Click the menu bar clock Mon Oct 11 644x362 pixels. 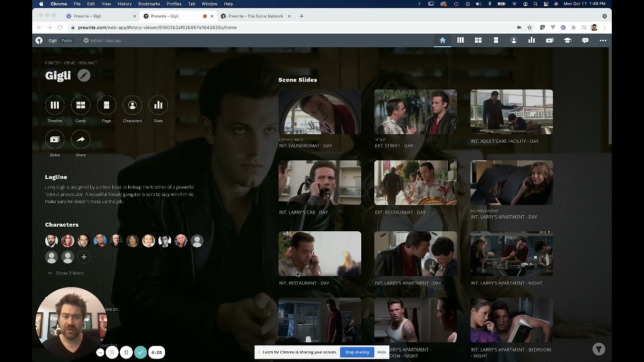coord(584,4)
